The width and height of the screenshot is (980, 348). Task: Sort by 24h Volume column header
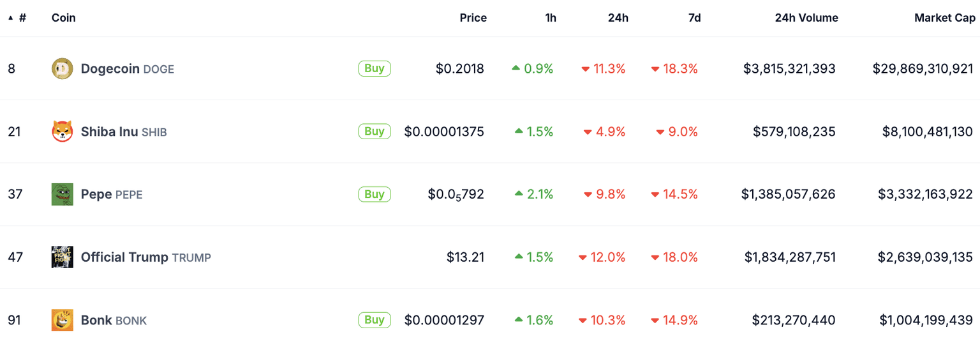click(806, 18)
